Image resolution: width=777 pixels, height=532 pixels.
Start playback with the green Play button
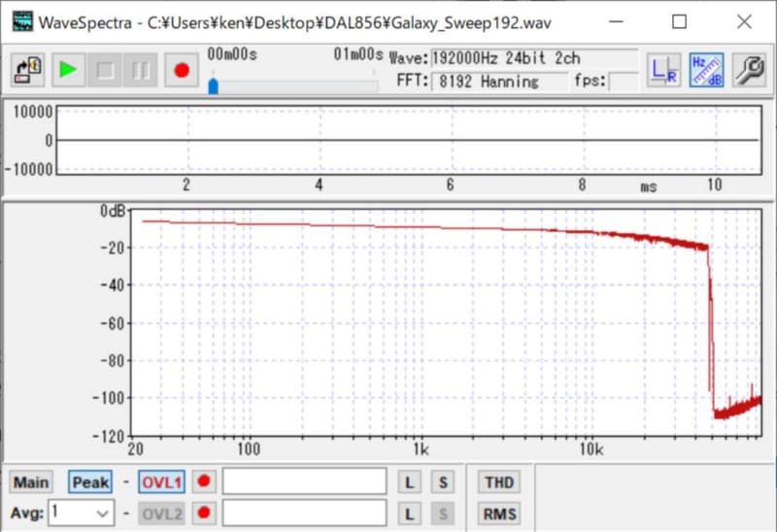click(x=68, y=70)
